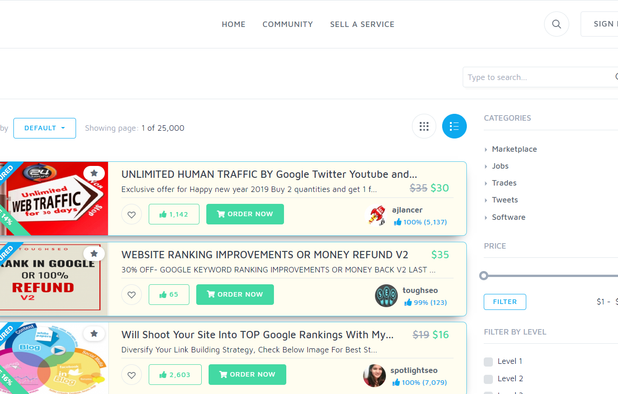Open toughseo's round avatar

click(x=386, y=296)
